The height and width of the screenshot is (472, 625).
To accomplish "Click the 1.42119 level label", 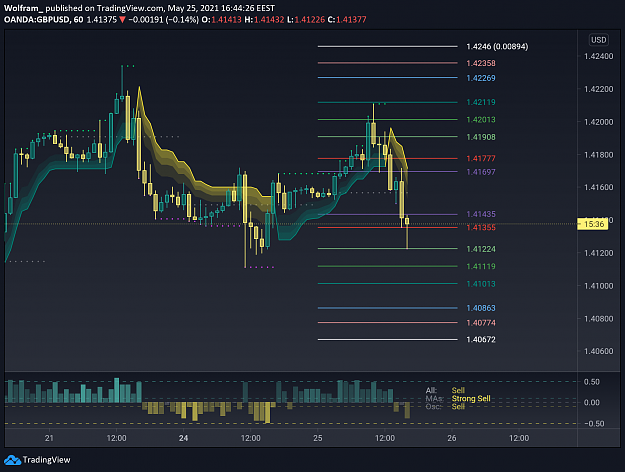I will (x=481, y=102).
